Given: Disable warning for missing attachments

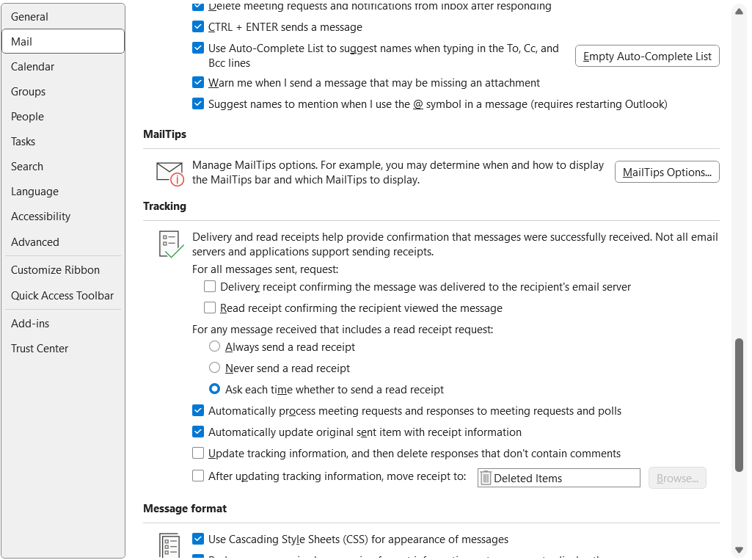Looking at the screenshot, I should coord(198,82).
